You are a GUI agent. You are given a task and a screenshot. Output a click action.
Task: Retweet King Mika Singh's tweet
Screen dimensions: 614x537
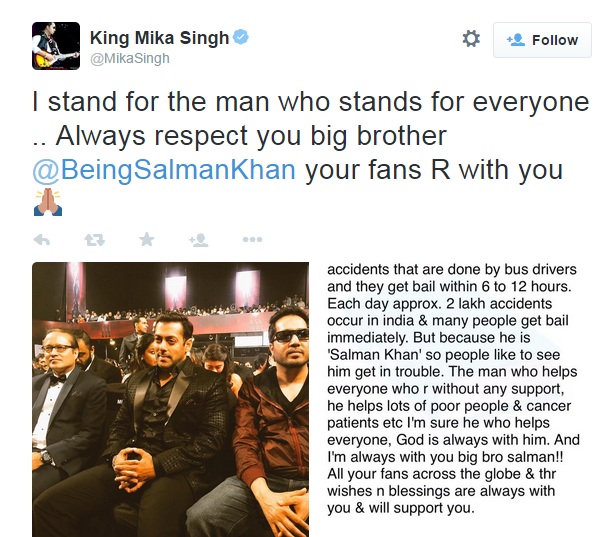pyautogui.click(x=95, y=240)
